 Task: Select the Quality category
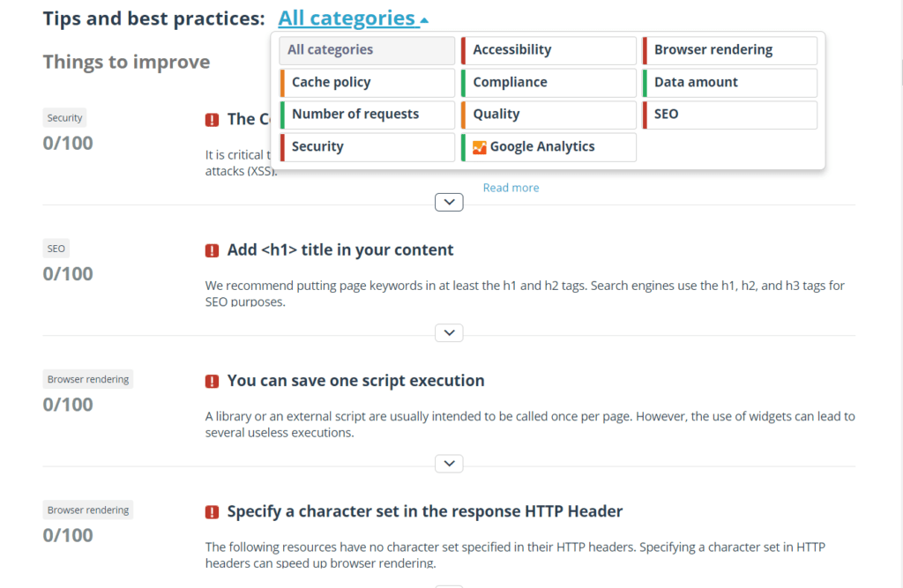(549, 115)
